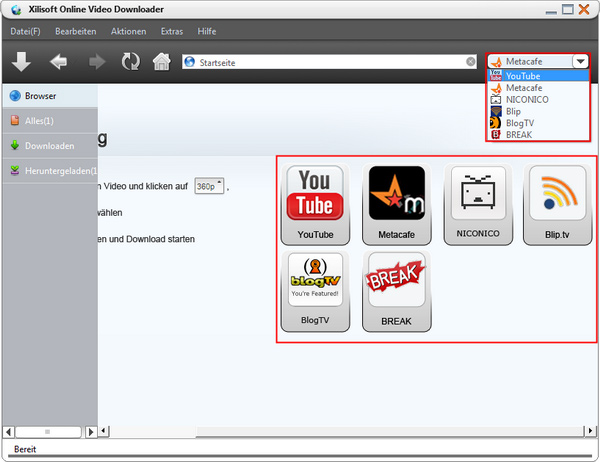Select YouTube in the dropdown list
600x462 pixels.
[x=538, y=76]
